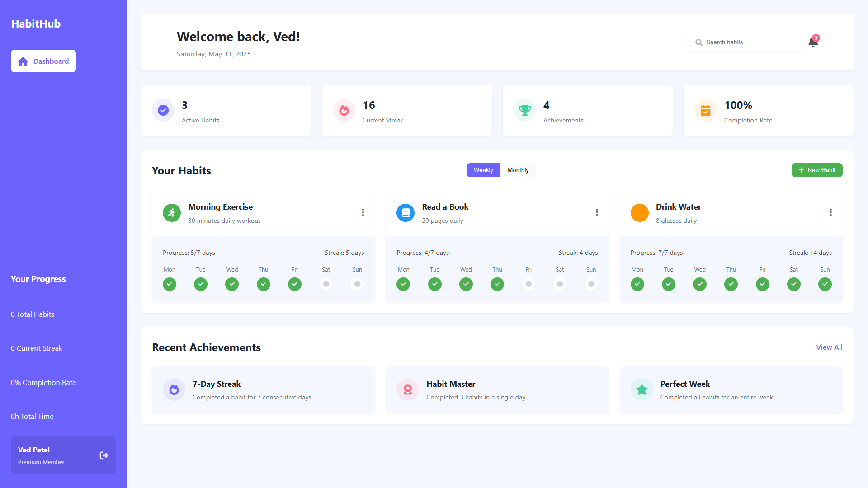Toggle Sunday for Morning Exercise
The width and height of the screenshot is (868, 488).
point(357,284)
